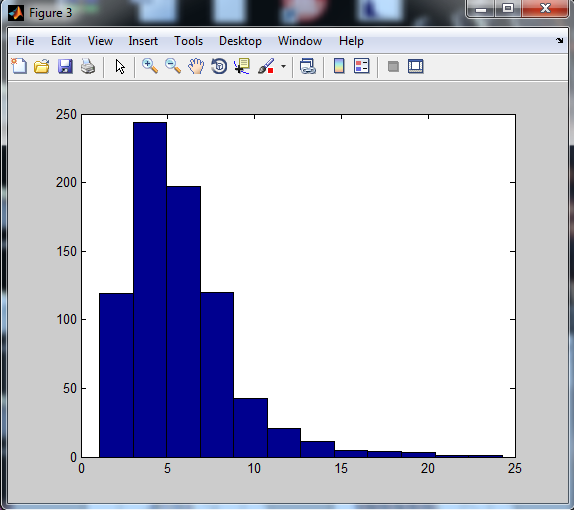
Task: Insert a legend from the toolbar
Action: coord(362,67)
